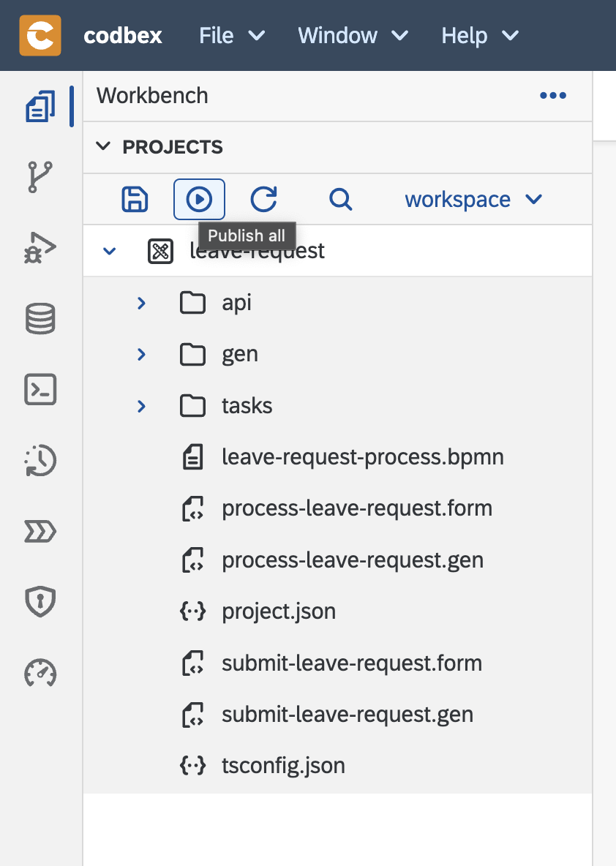
Task: Click the codbex brand name text
Action: 123,36
